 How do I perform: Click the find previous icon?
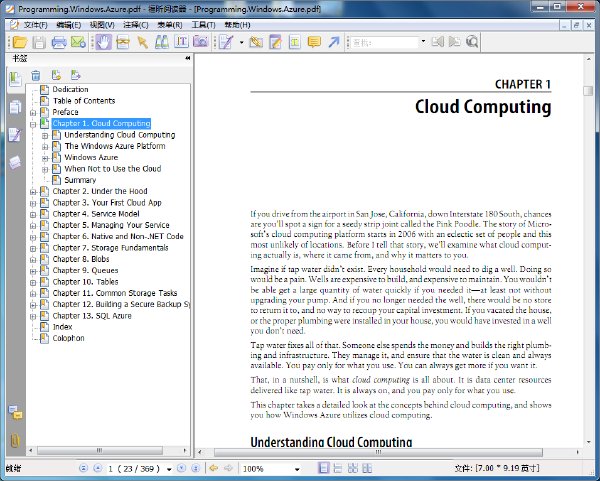pyautogui.click(x=438, y=42)
